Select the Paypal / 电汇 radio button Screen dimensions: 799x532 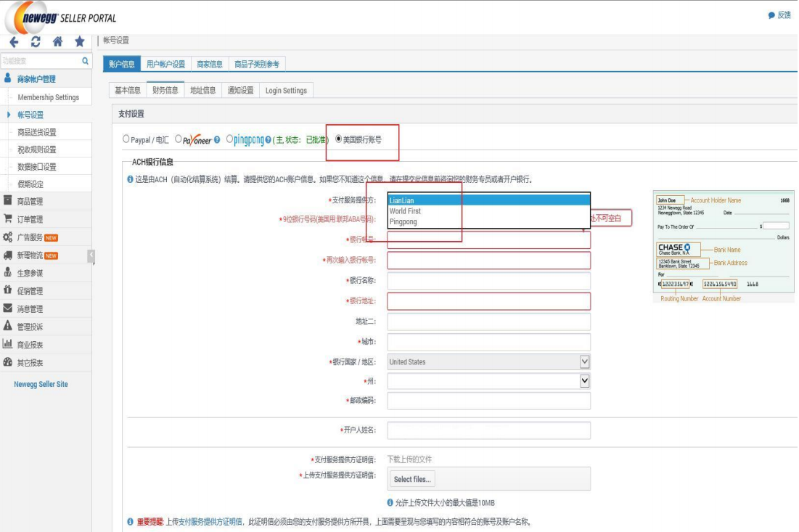[126, 139]
